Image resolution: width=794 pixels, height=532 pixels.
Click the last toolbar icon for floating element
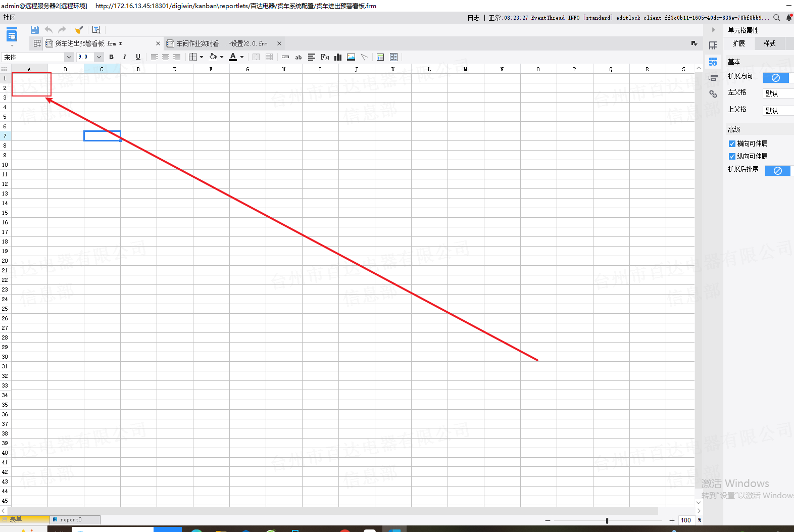click(x=394, y=57)
